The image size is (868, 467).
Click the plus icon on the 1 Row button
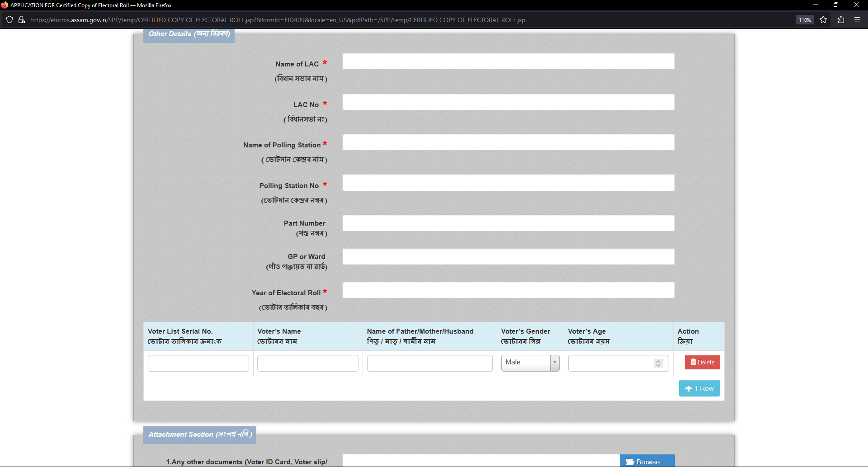(689, 388)
